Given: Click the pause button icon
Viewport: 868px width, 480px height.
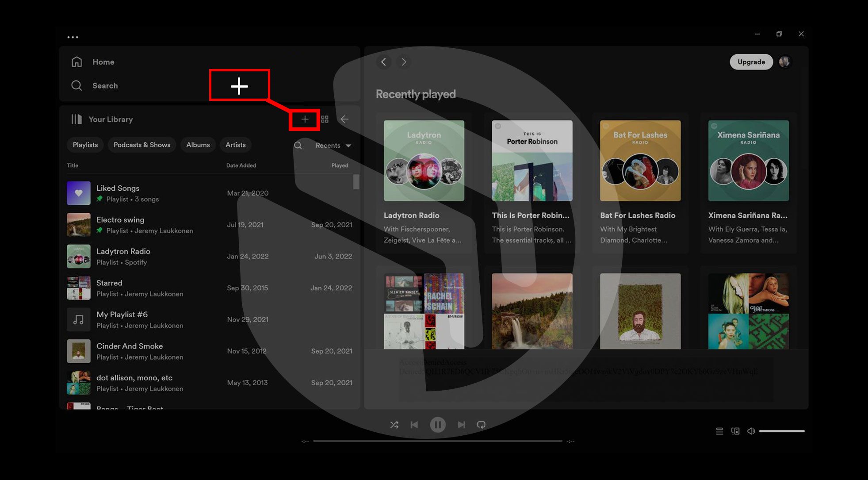Looking at the screenshot, I should pos(437,424).
